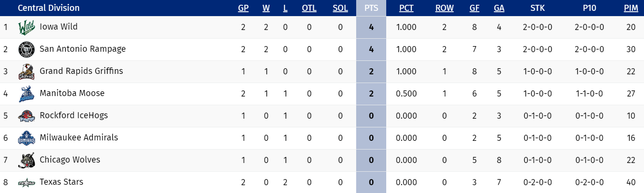Click the Texas Stars team name

point(61,182)
